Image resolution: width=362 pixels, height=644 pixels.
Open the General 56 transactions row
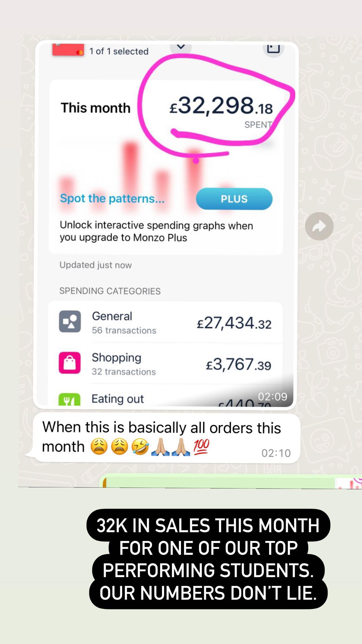(165, 322)
